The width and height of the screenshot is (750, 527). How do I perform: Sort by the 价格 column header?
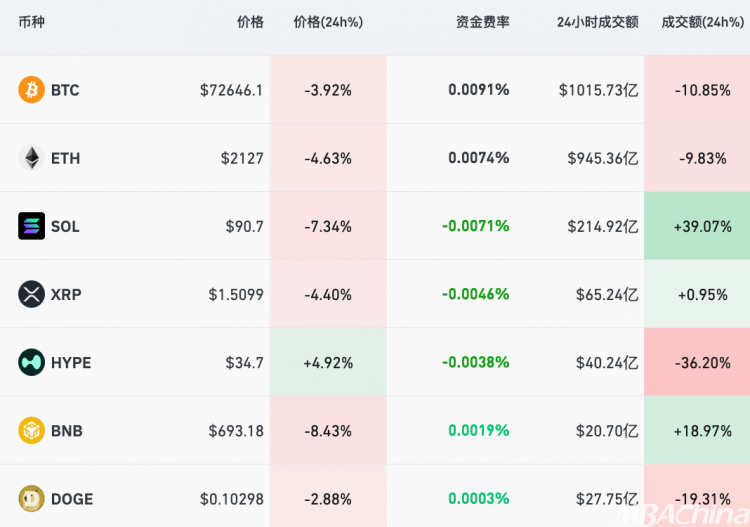coord(250,22)
